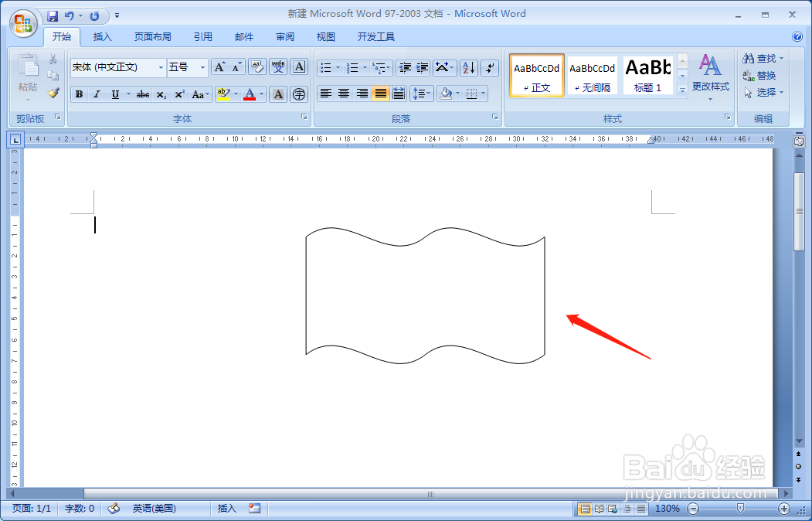Switch to 邮件 tab
The height and width of the screenshot is (521, 812).
click(x=244, y=37)
